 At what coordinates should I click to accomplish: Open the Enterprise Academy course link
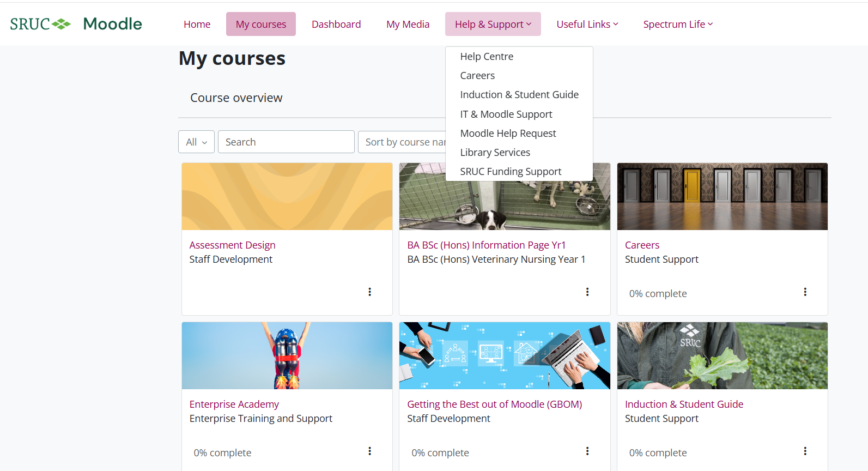[x=234, y=404]
